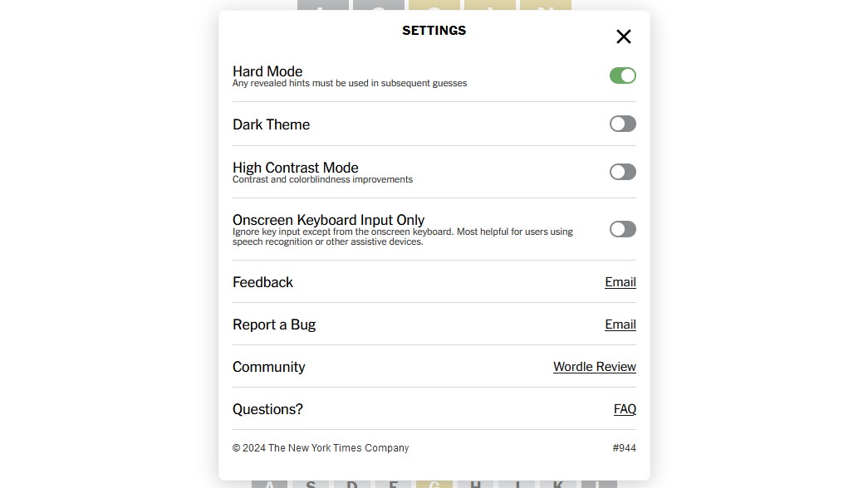The width and height of the screenshot is (868, 488).
Task: Click the SETTINGS dialog heading
Action: (x=434, y=31)
